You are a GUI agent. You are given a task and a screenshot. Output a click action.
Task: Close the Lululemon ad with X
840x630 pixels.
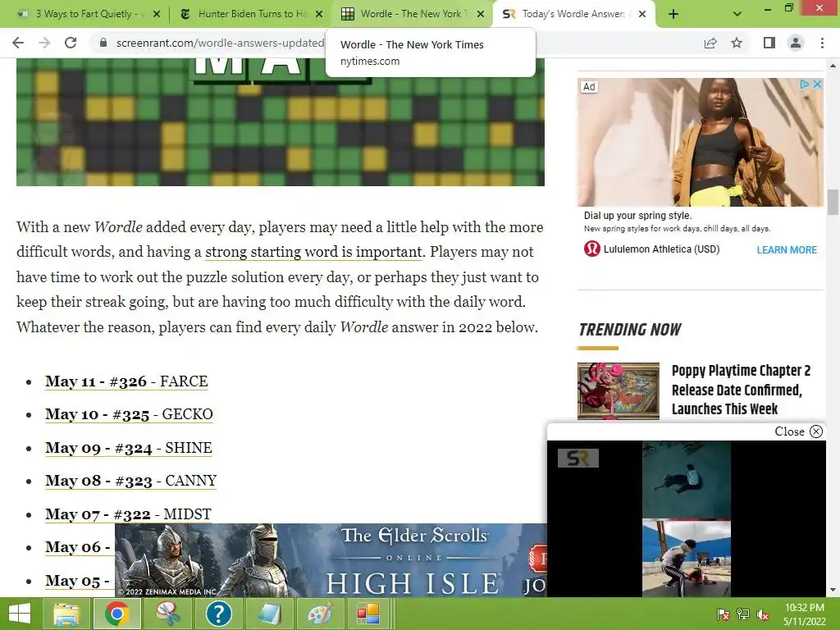[817, 84]
